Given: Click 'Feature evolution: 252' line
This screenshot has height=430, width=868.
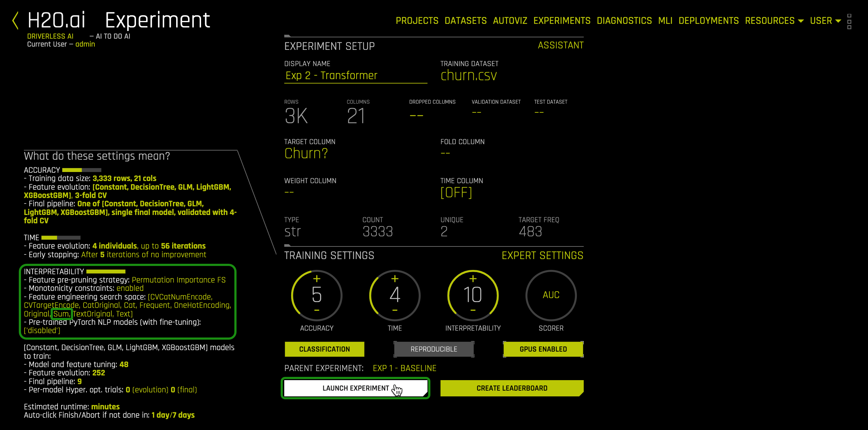Looking at the screenshot, I should coord(64,373).
